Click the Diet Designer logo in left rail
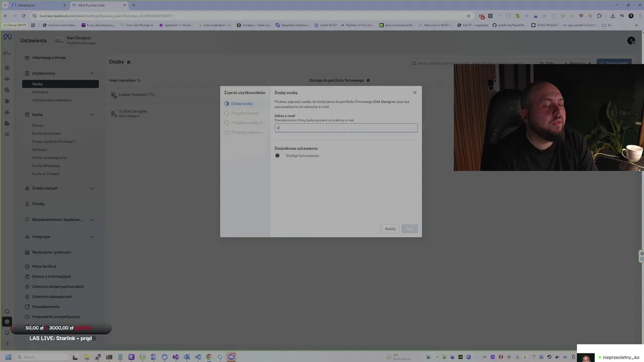This screenshot has height=362, width=644. [x=7, y=52]
